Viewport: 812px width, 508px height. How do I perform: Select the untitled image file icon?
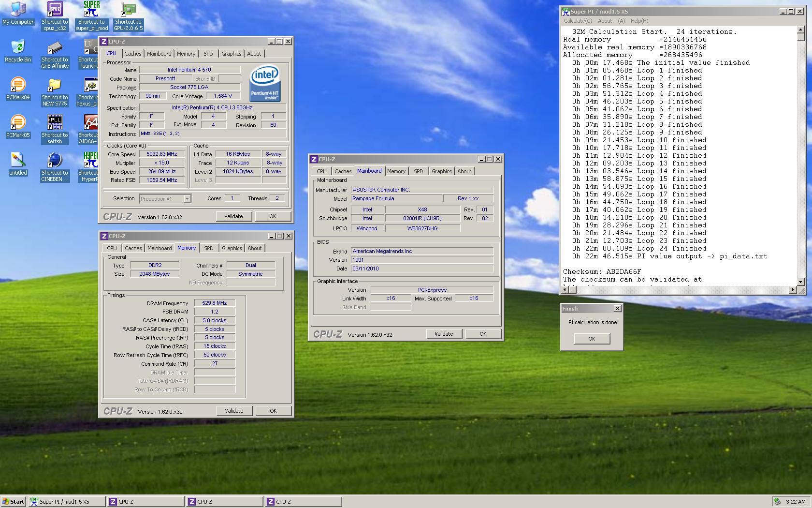pyautogui.click(x=18, y=164)
